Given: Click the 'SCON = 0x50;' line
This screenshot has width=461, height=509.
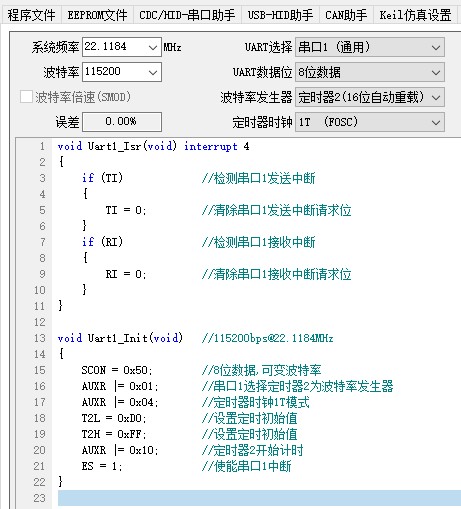Looking at the screenshot, I should coord(117,370).
